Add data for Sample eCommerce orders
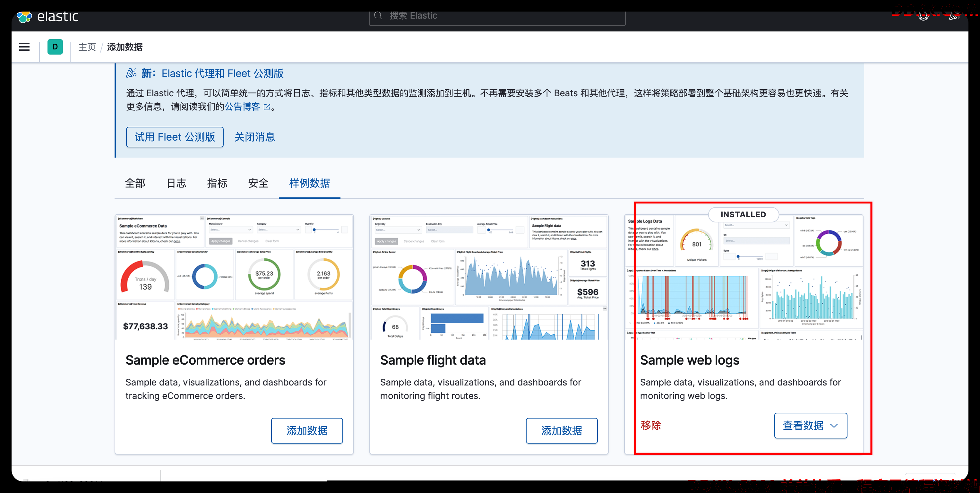 coord(307,431)
